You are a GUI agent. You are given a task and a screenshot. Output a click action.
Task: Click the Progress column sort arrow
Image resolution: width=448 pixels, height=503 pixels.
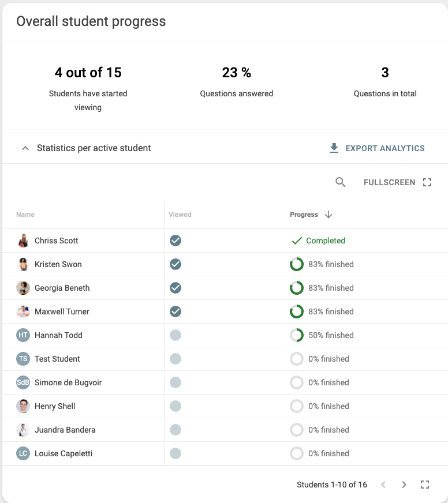(x=328, y=215)
